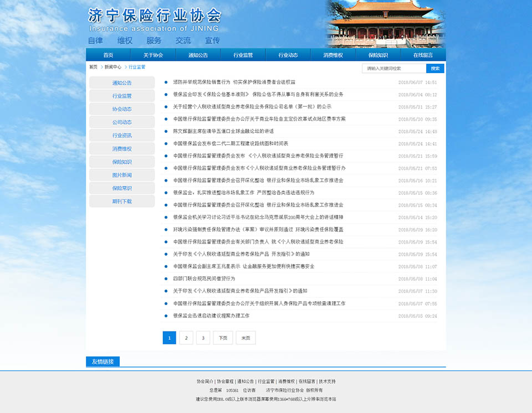The height and width of the screenshot is (413, 532).
Task: Open the article dated 2018/05/09 15:54 by 有关部门负责人
Action: tap(258, 241)
